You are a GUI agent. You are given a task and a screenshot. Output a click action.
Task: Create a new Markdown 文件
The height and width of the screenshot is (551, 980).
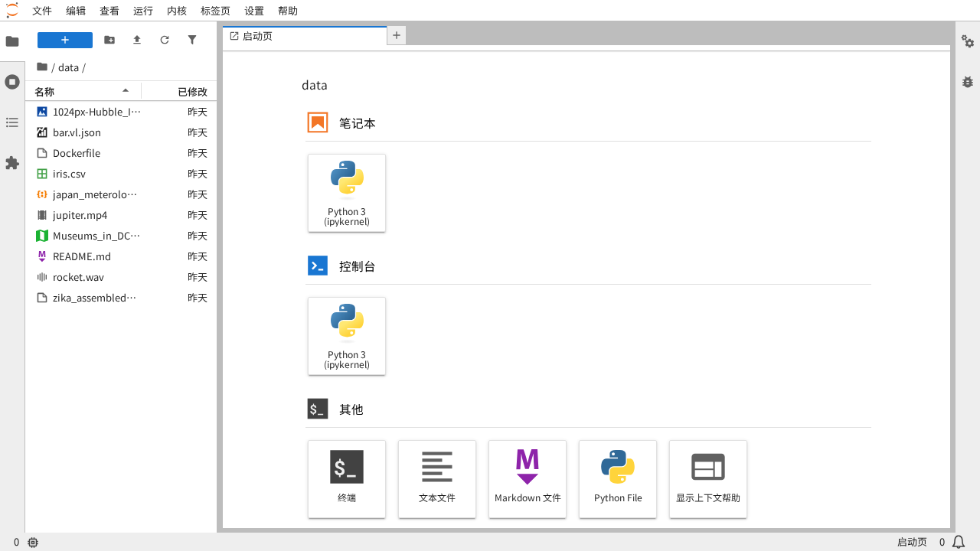[x=528, y=479]
